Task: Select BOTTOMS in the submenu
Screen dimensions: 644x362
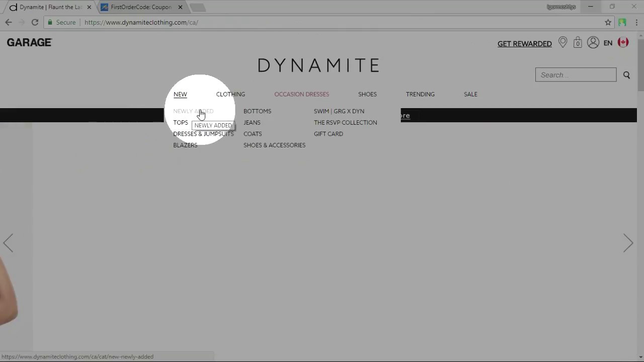Action: click(257, 111)
